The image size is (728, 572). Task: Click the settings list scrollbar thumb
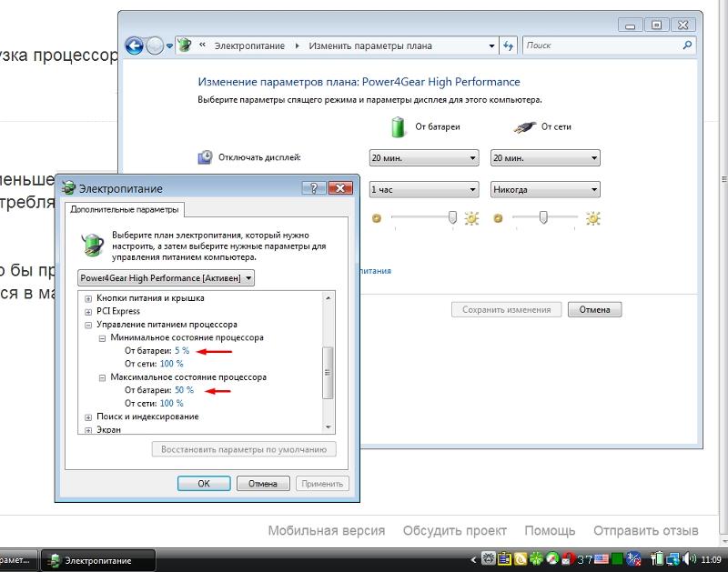pos(328,373)
